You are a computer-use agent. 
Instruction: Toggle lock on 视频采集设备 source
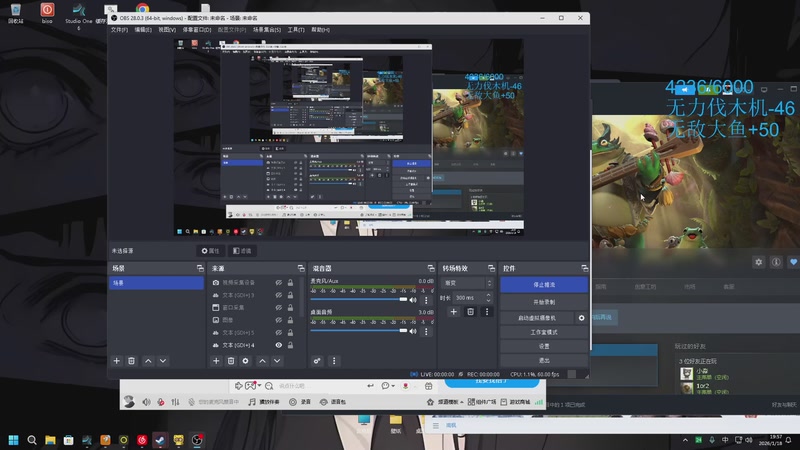[x=290, y=283]
